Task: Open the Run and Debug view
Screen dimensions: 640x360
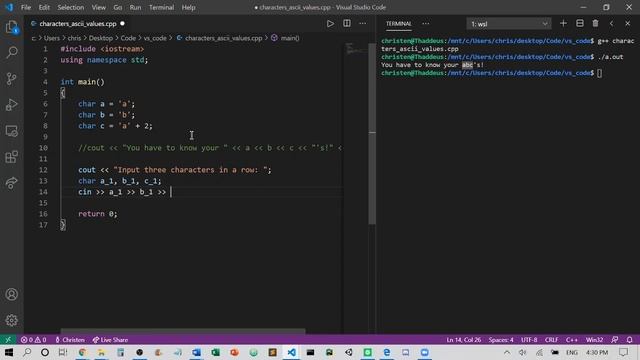Action: pos(12,104)
